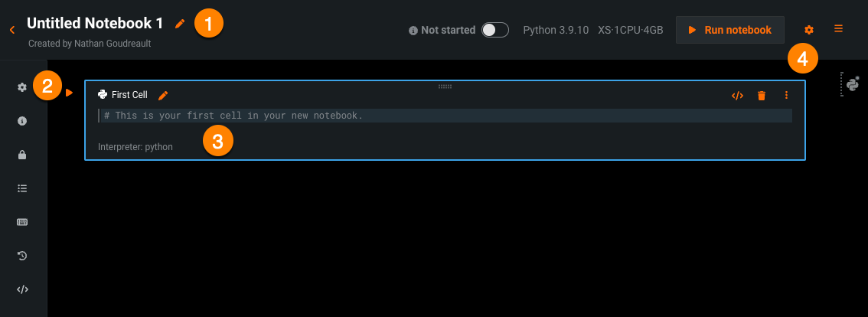Toggle the notebook session switch on
This screenshot has height=317, width=868.
[495, 30]
